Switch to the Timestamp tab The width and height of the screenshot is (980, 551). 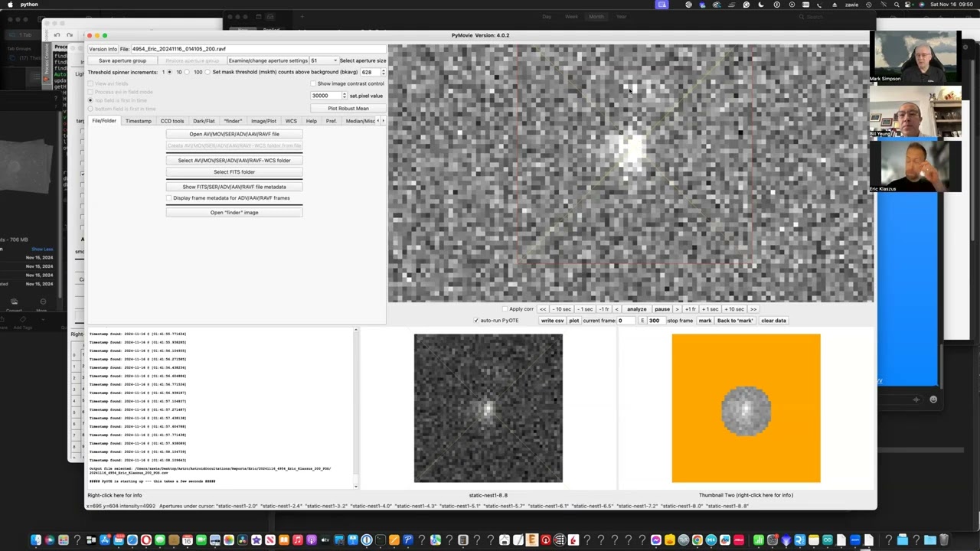(x=139, y=121)
